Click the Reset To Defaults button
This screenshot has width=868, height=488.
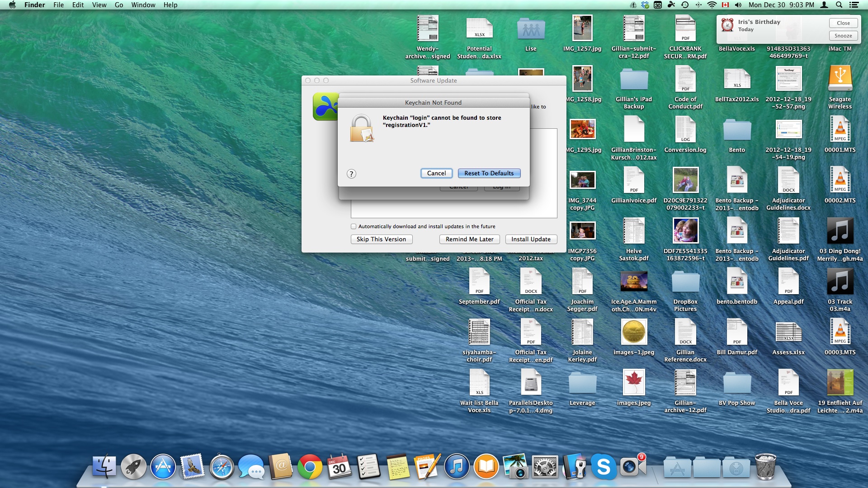[489, 173]
